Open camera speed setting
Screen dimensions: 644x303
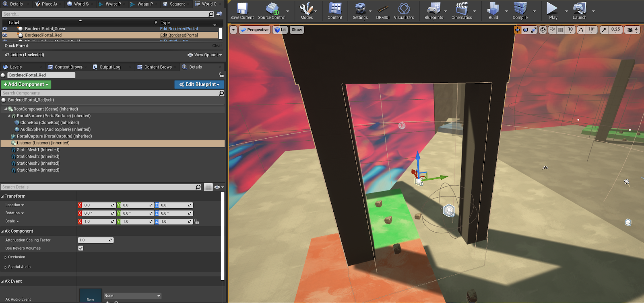coord(632,30)
